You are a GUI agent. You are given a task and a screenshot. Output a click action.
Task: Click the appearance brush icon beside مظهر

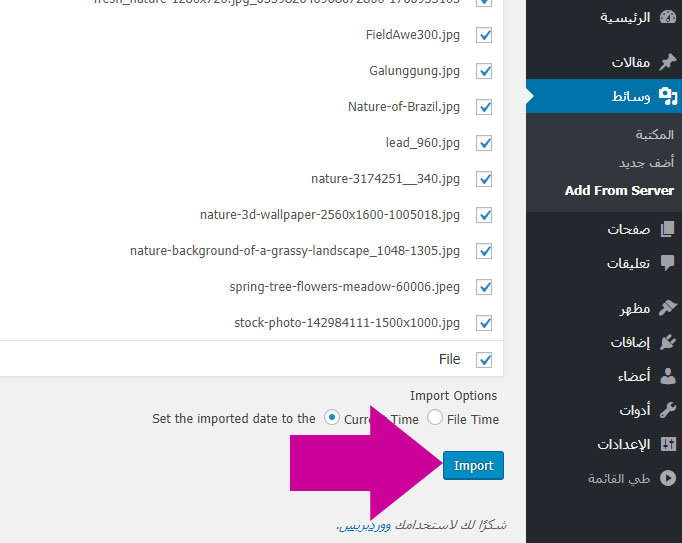click(668, 308)
